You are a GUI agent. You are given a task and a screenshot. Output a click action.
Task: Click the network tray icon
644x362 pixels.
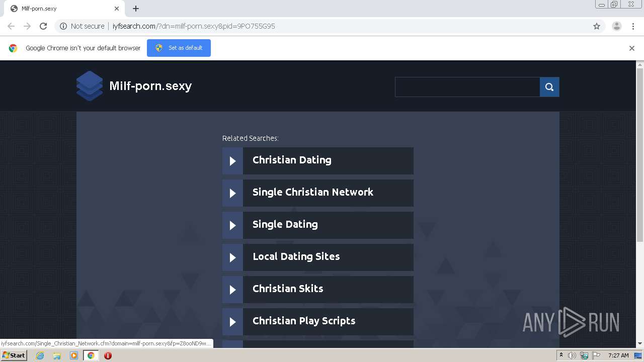coord(584,355)
